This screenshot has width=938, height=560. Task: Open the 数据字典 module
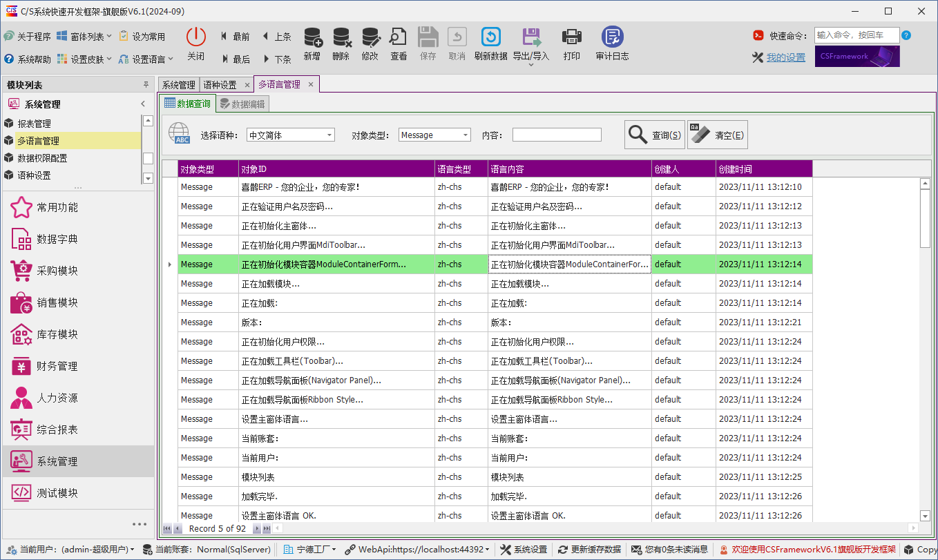click(x=79, y=239)
